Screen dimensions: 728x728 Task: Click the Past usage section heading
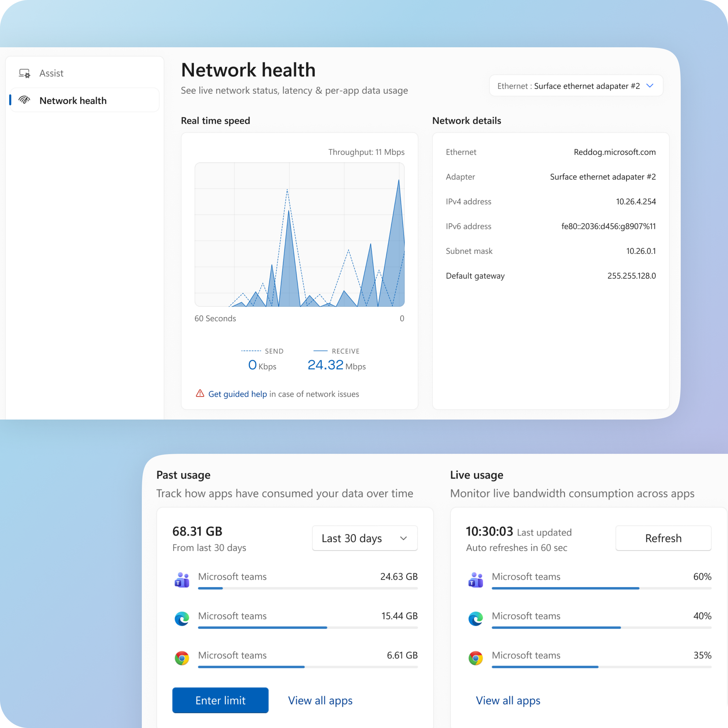[x=183, y=475]
